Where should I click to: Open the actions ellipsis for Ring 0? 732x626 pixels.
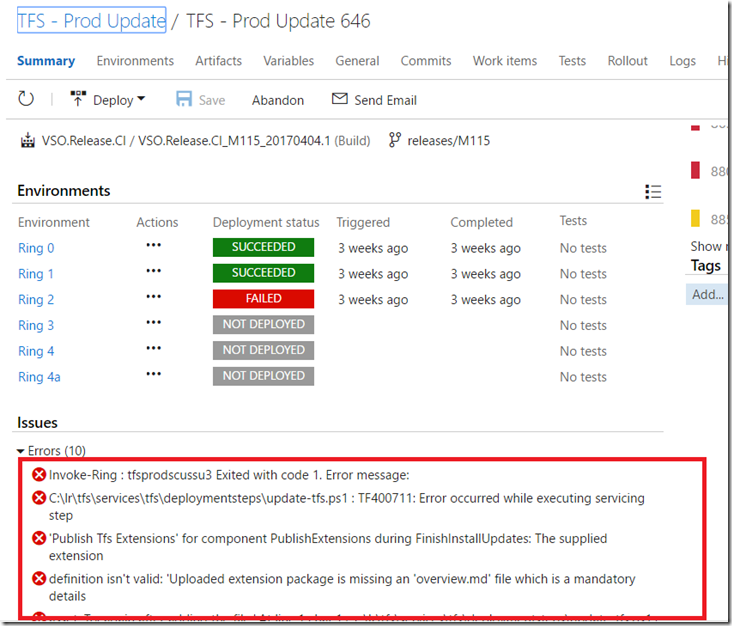point(154,245)
